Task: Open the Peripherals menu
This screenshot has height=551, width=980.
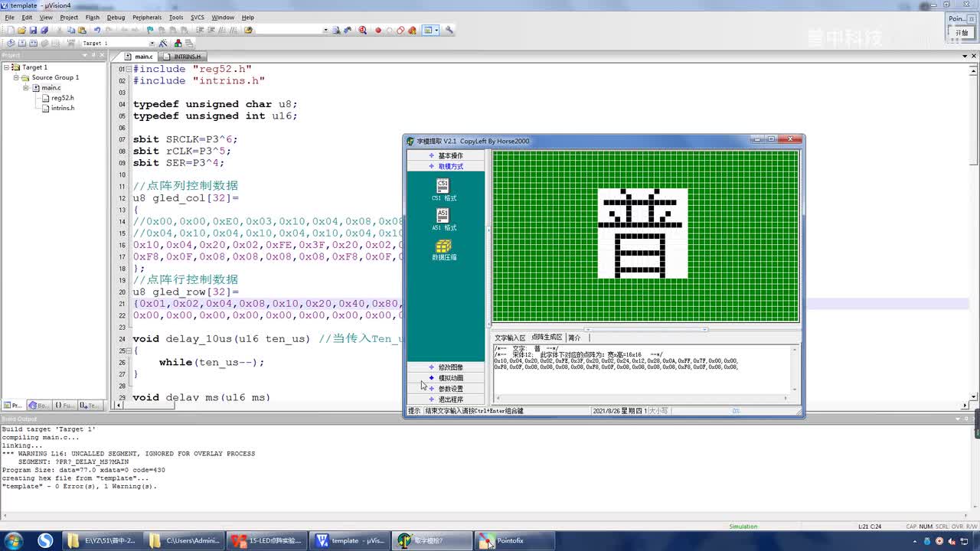Action: pyautogui.click(x=147, y=17)
